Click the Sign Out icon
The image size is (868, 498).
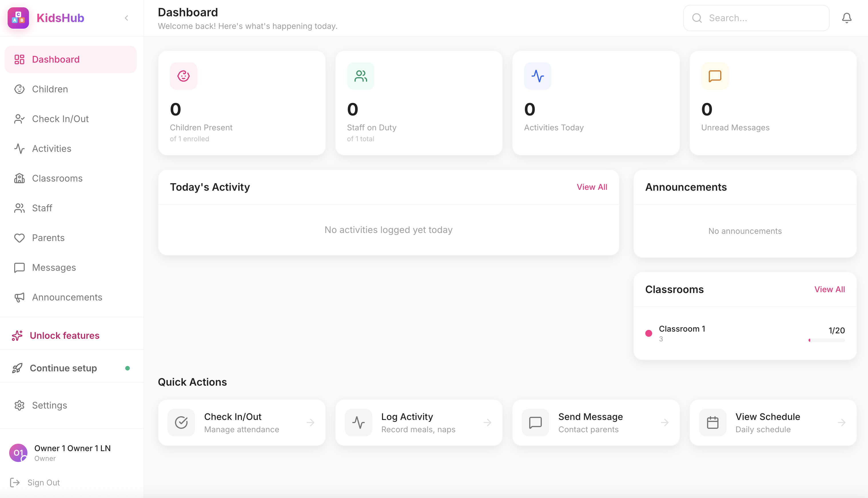coord(15,483)
